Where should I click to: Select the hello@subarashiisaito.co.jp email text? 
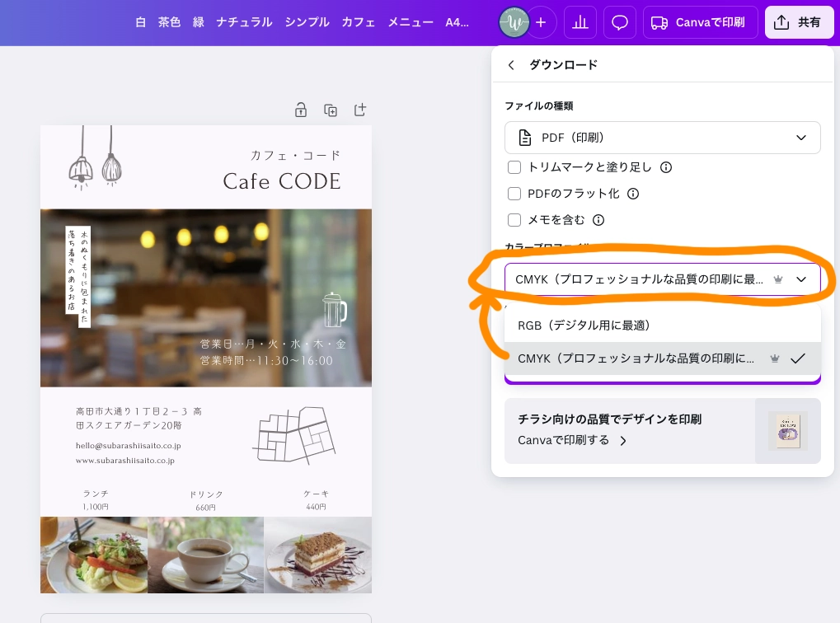pos(128,446)
